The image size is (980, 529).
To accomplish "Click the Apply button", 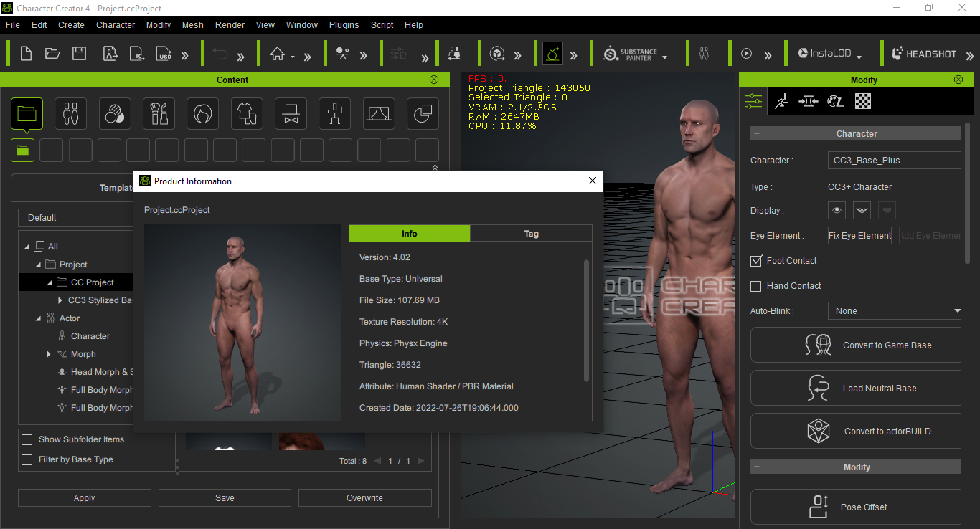I will pyautogui.click(x=85, y=498).
